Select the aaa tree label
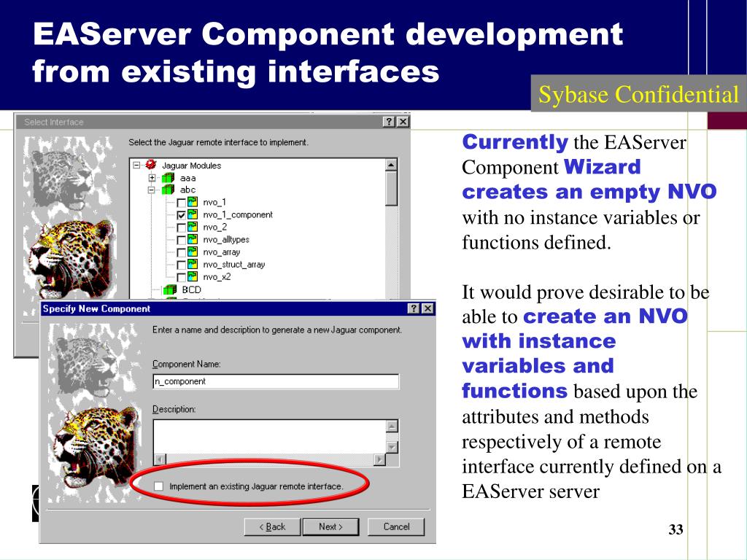Image resolution: width=747 pixels, height=560 pixels. click(x=187, y=178)
